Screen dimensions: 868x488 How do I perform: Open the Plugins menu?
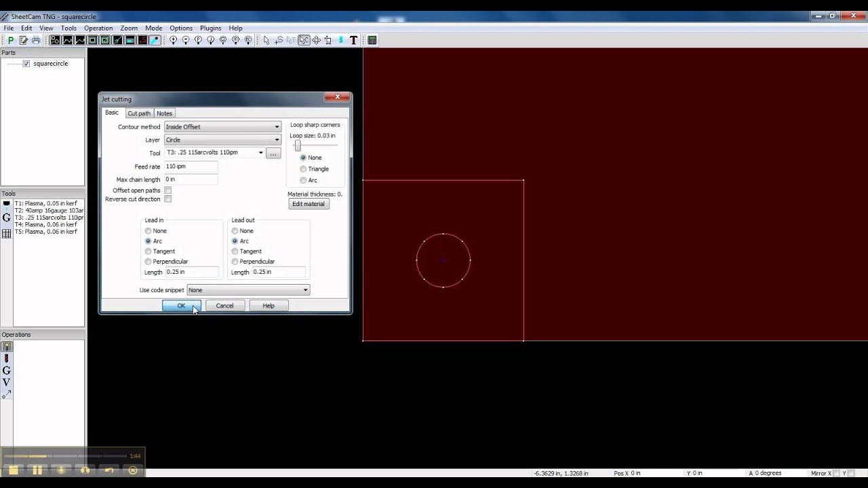210,28
